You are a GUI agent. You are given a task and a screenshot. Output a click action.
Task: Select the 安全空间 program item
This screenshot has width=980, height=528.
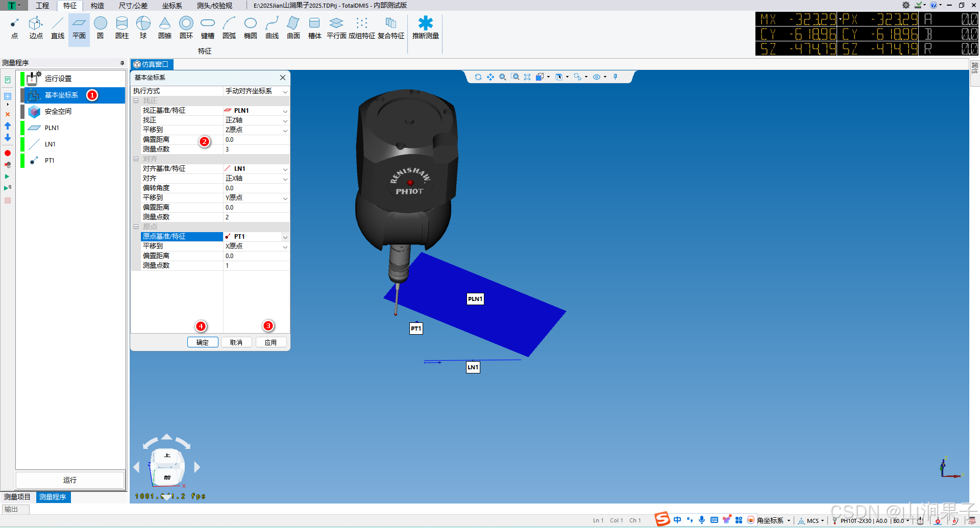72,111
